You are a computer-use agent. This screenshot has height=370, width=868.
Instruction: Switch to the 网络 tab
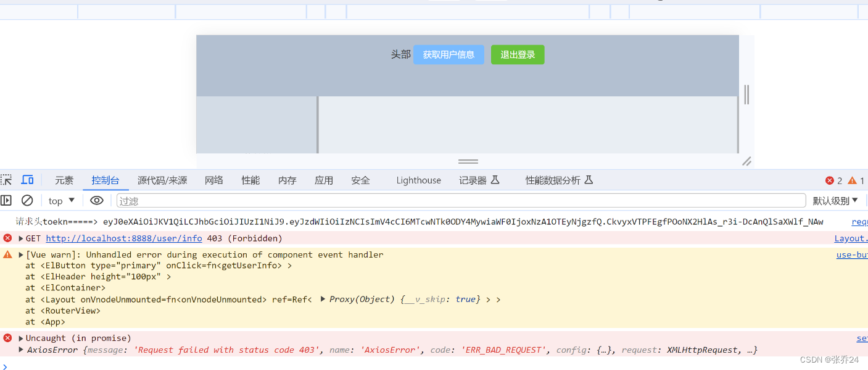tap(213, 180)
